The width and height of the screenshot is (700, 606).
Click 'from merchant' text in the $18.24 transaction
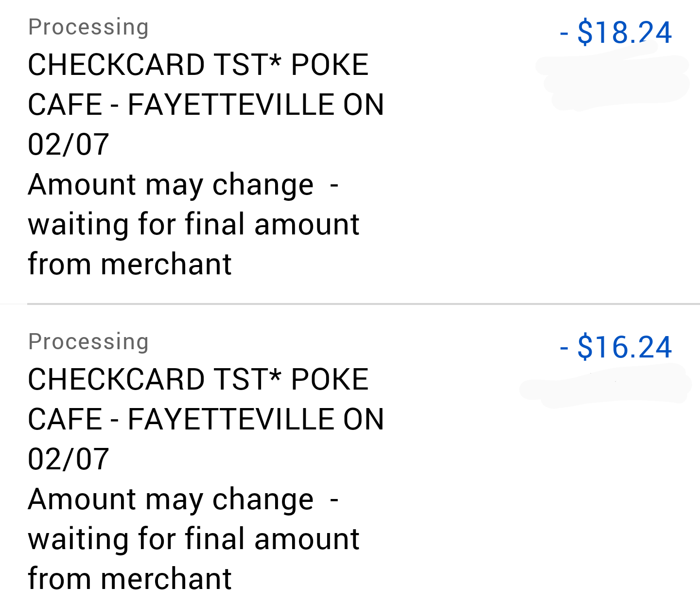point(130,264)
